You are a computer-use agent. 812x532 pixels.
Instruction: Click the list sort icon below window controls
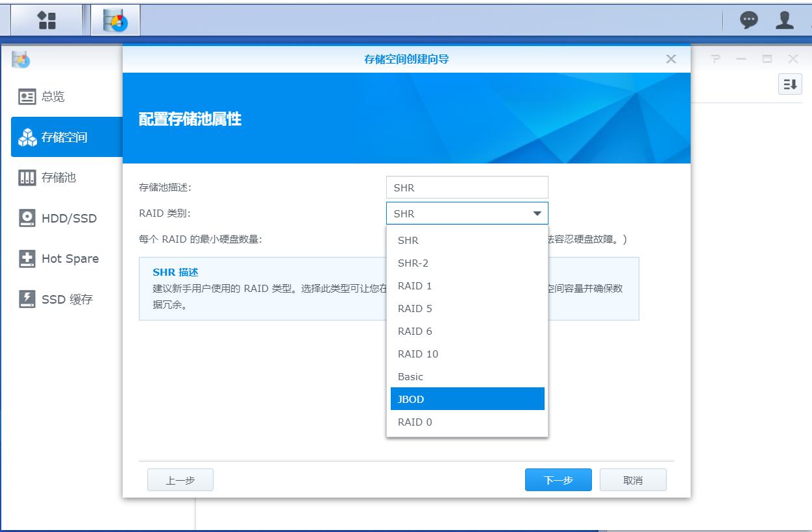pos(789,84)
